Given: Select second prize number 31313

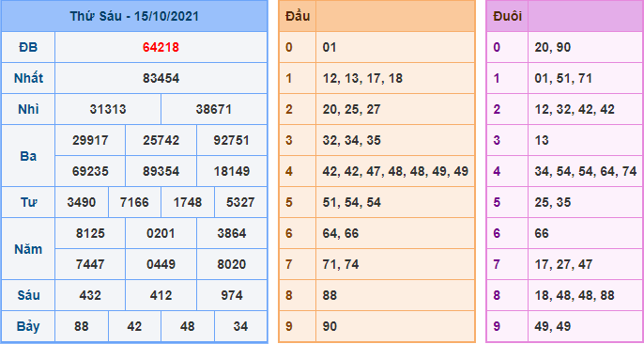Looking at the screenshot, I should click(x=108, y=109).
